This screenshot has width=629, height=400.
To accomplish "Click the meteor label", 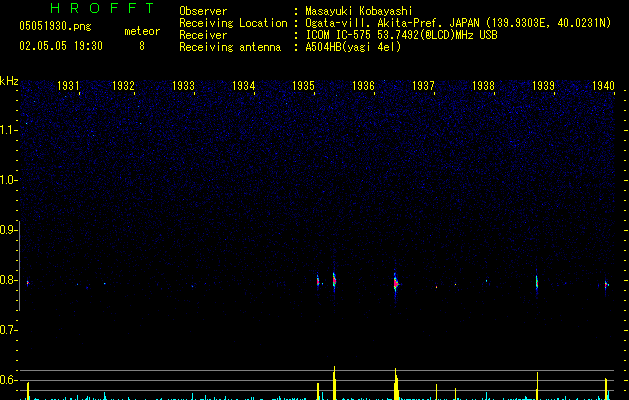I will tap(142, 31).
